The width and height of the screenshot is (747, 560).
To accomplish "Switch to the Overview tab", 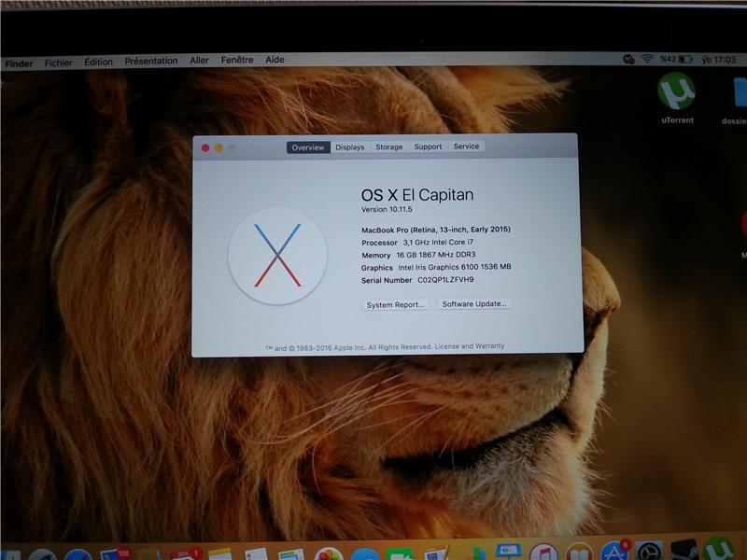I will [308, 147].
